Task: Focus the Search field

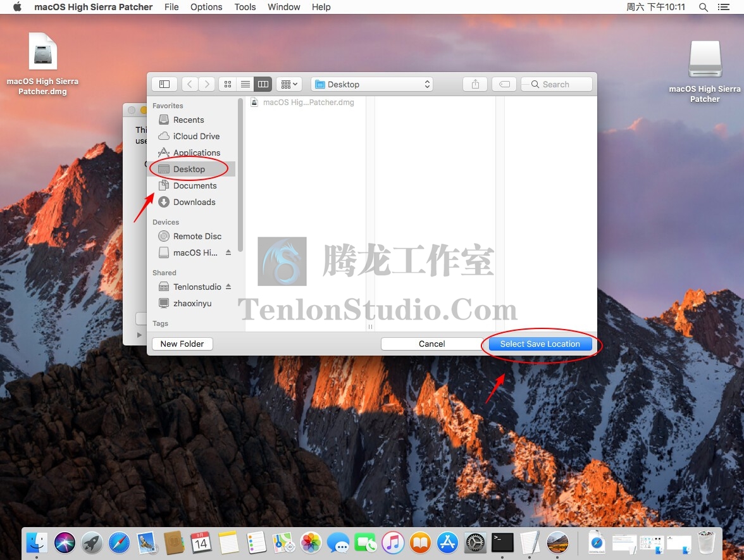Action: point(557,84)
